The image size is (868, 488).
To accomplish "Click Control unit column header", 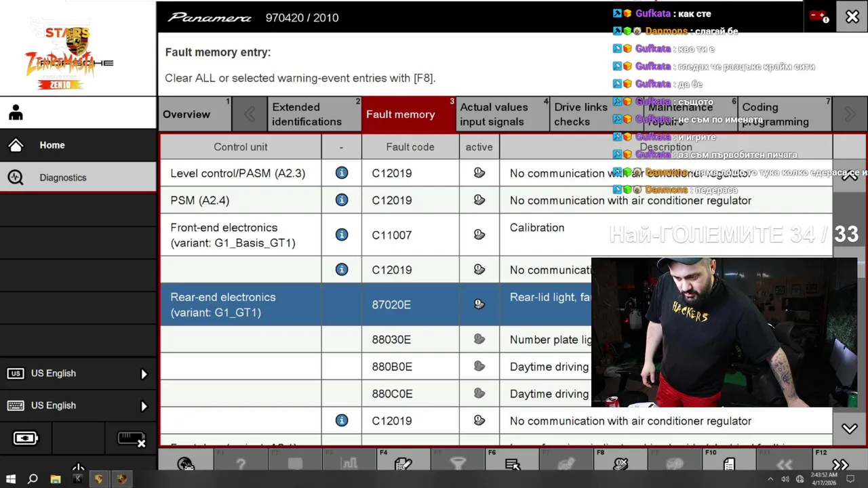I will (241, 146).
